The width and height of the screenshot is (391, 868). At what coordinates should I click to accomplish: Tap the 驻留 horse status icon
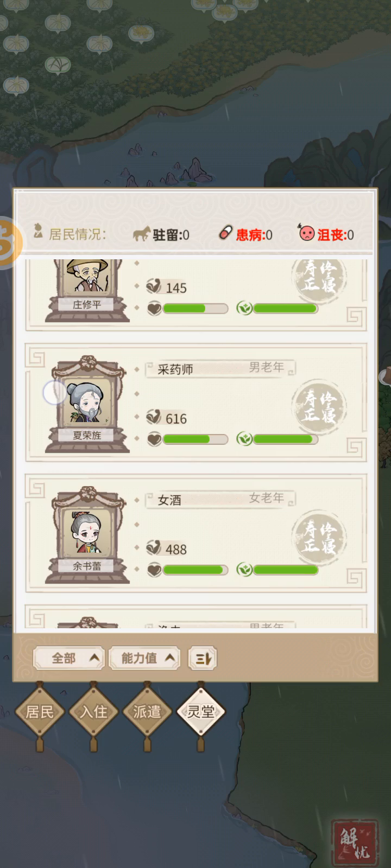141,234
